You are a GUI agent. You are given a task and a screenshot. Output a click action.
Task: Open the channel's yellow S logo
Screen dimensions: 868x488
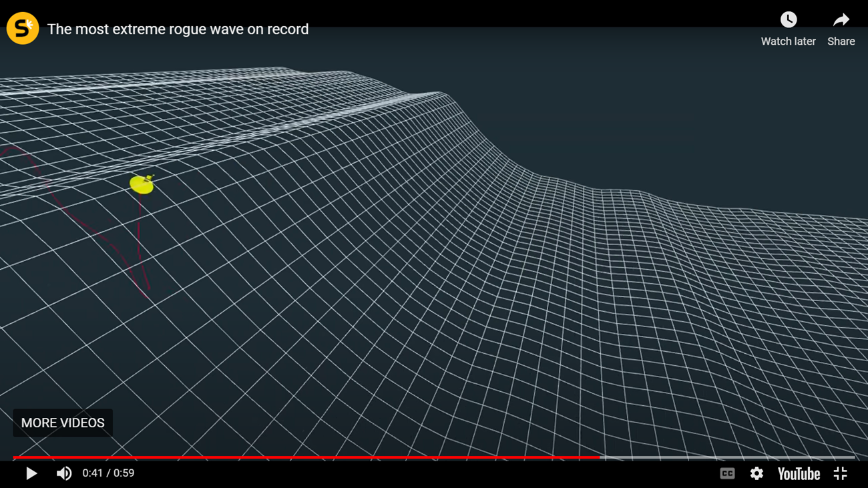(23, 29)
